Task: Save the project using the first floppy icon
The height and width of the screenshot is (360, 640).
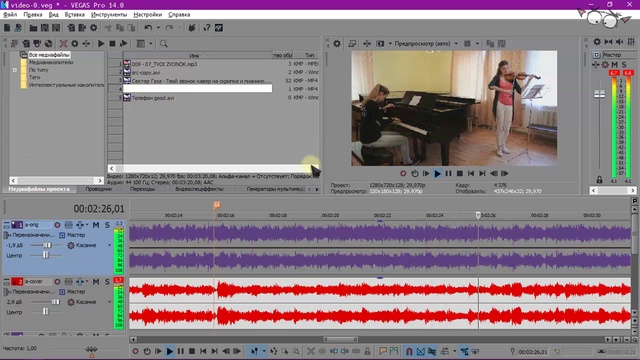Action: click(44, 28)
